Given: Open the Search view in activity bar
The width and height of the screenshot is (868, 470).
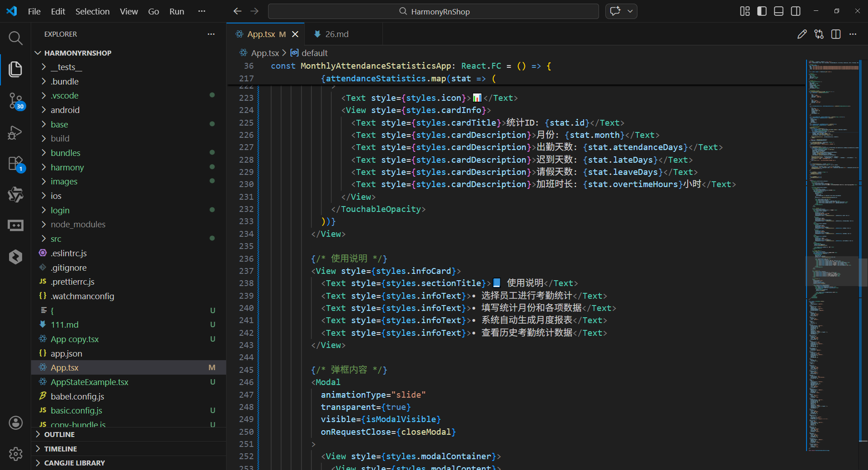Looking at the screenshot, I should pyautogui.click(x=15, y=38).
